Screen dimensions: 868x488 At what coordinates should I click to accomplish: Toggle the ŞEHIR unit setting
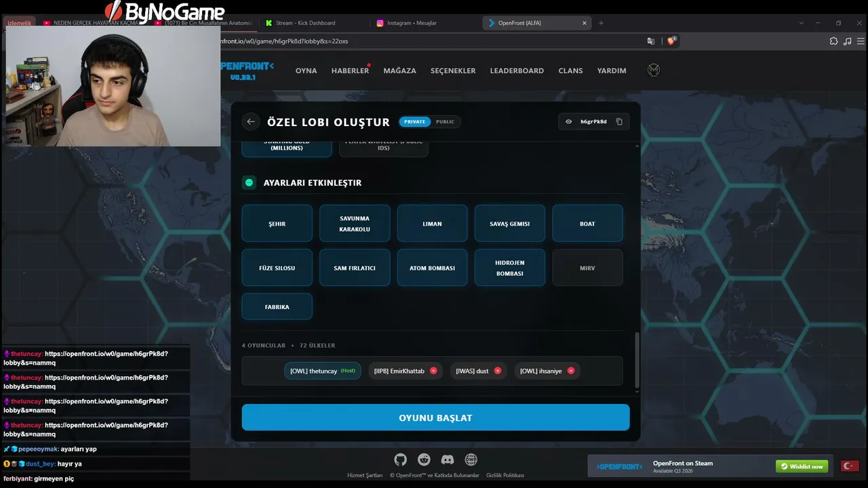[x=277, y=224]
